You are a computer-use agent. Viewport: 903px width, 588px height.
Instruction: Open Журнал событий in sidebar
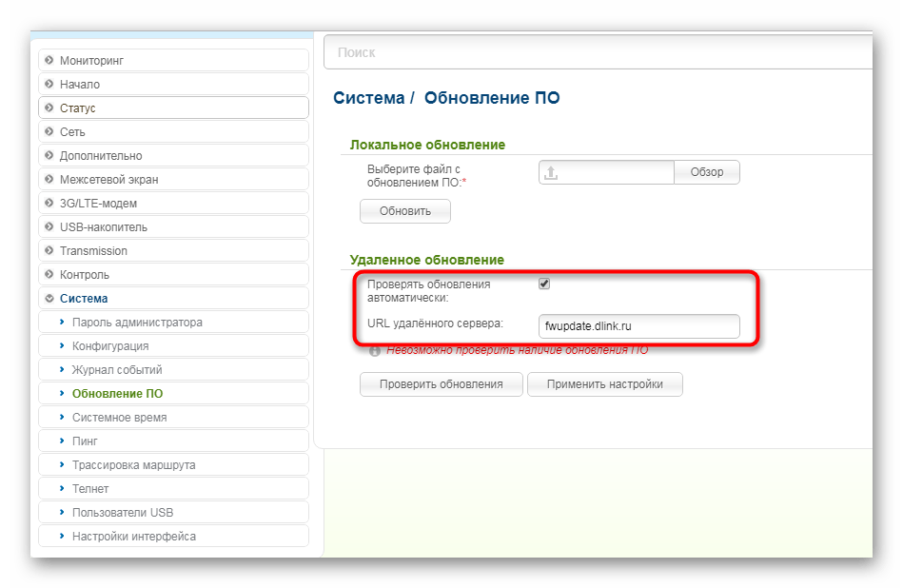coord(117,370)
